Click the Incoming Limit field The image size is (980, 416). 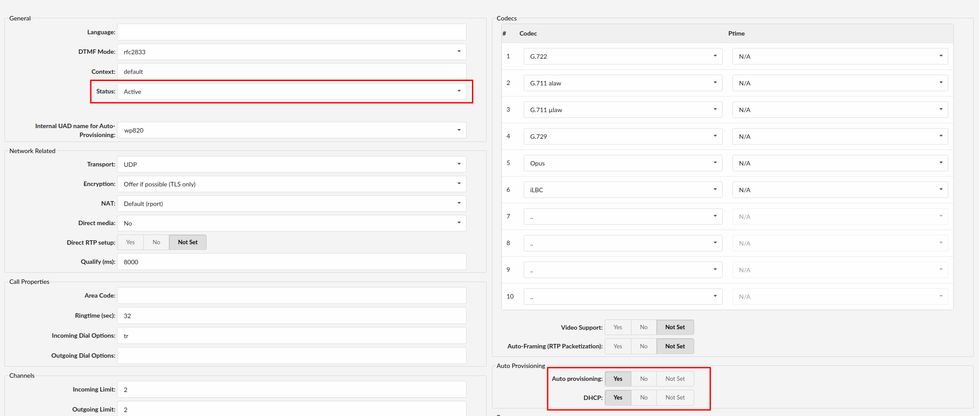(x=292, y=390)
